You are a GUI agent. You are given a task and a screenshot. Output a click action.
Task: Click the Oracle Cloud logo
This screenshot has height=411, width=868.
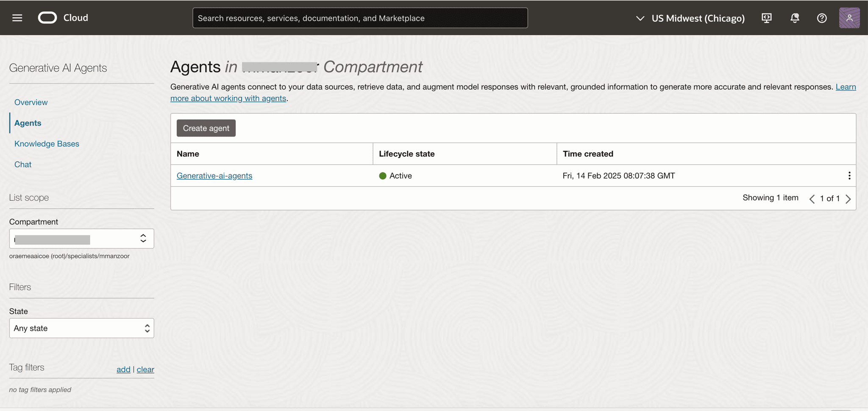47,18
